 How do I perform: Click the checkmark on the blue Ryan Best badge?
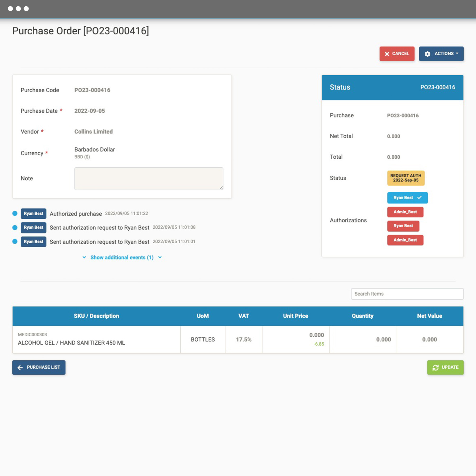pyautogui.click(x=419, y=198)
